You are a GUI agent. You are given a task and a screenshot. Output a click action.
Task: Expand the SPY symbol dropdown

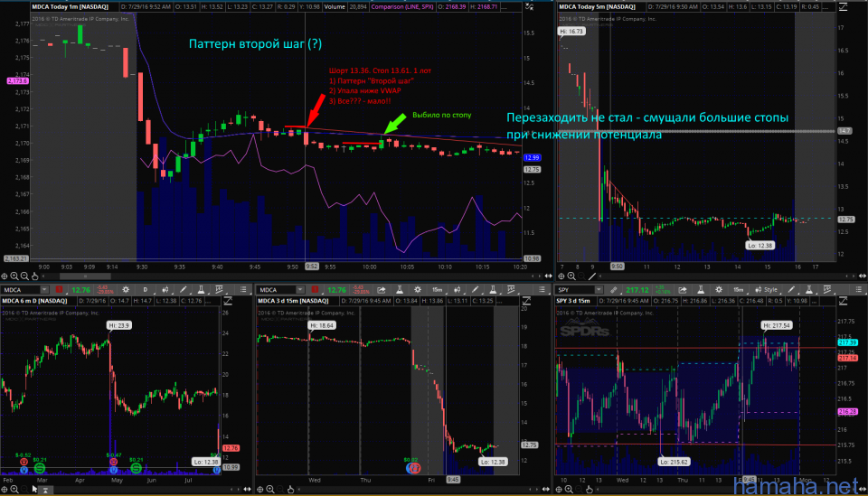click(599, 290)
